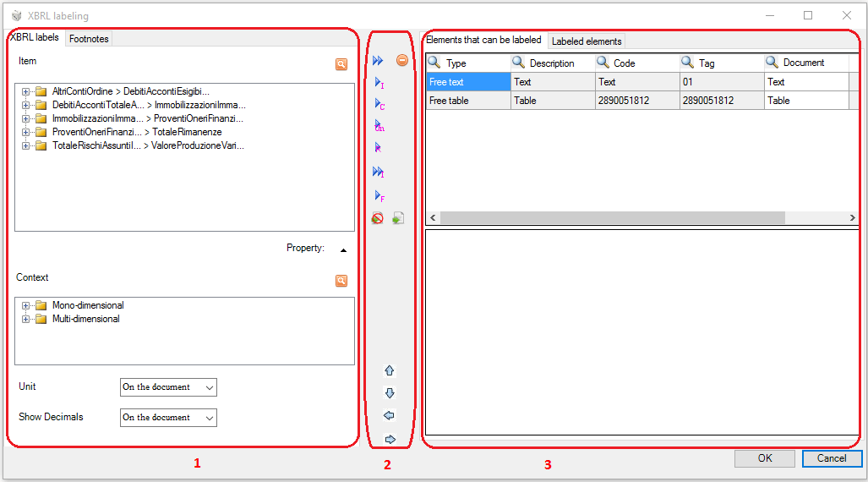The width and height of the screenshot is (868, 482).
Task: Click the arrow icon marked C
Action: 379,104
